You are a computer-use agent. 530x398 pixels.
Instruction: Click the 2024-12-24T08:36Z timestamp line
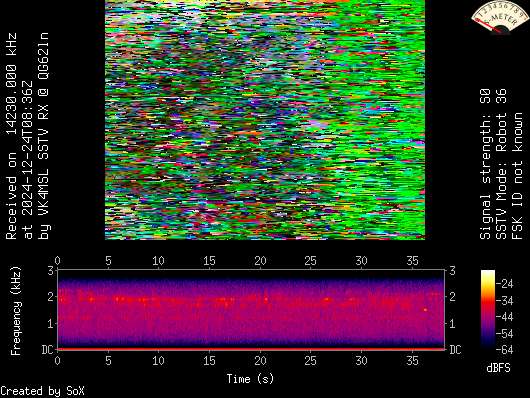(x=28, y=160)
